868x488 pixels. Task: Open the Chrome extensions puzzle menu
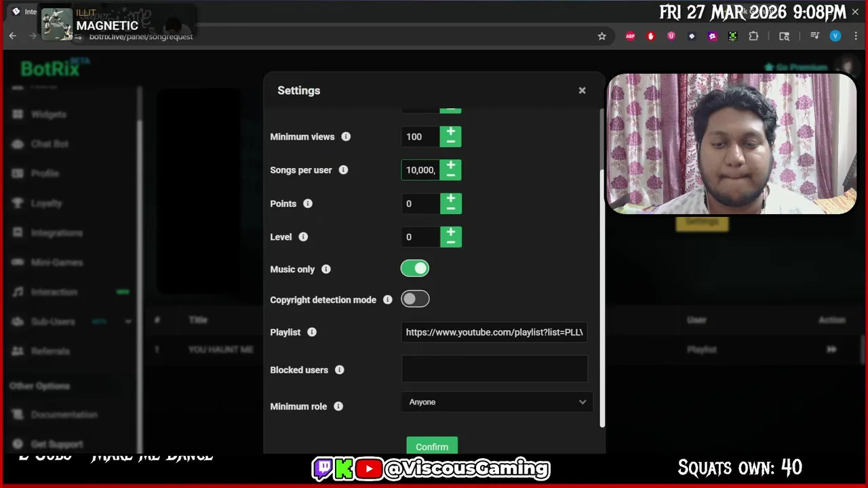753,36
